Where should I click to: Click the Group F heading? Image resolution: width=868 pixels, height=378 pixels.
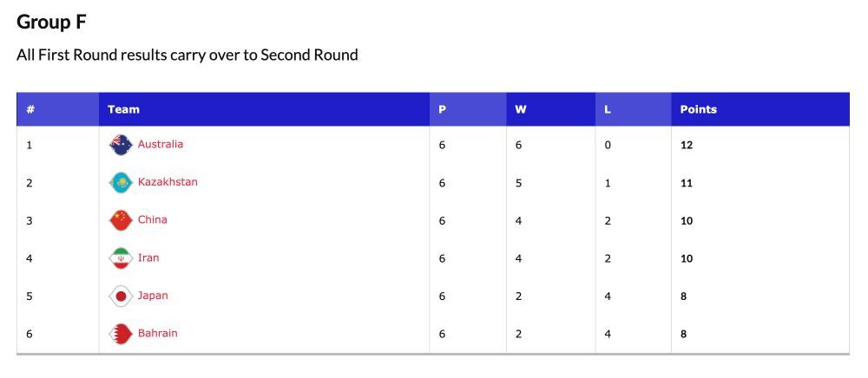click(x=51, y=22)
